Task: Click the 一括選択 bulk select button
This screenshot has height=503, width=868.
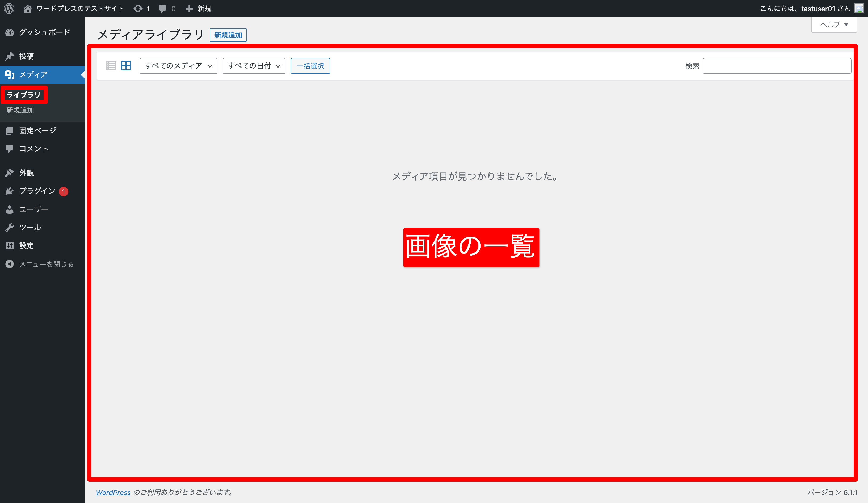Action: [x=310, y=66]
